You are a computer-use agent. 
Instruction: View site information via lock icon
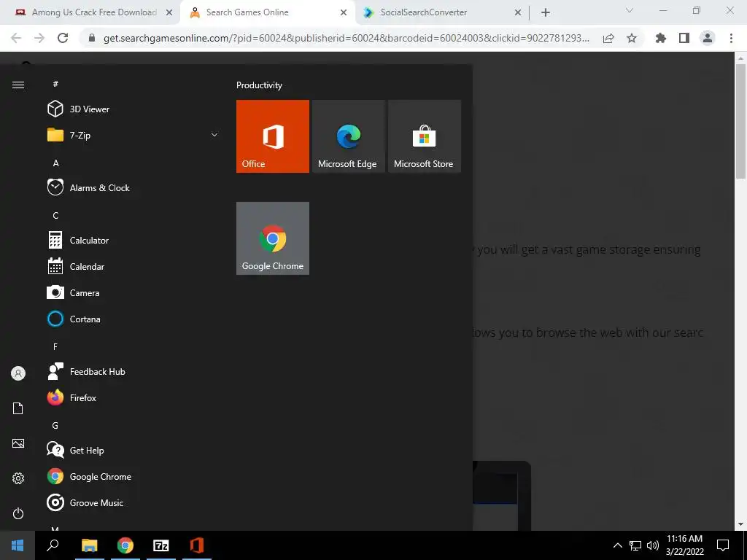92,38
